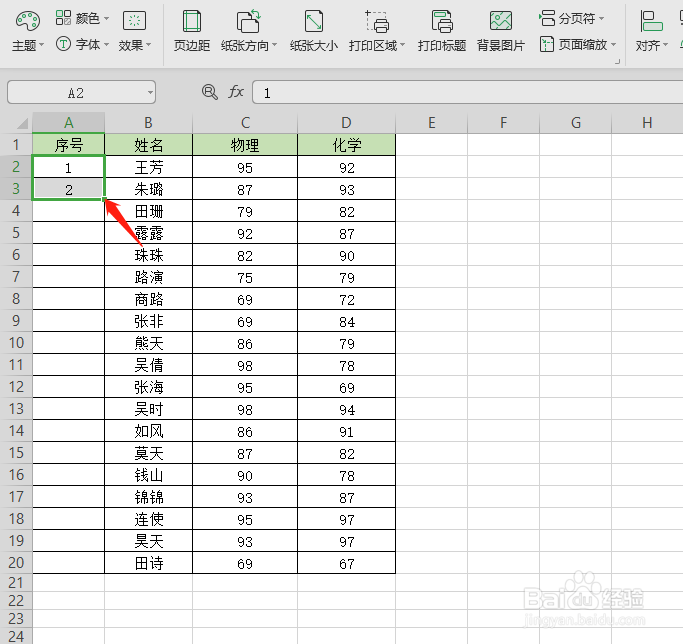Expand the 分页符 dropdown arrow
Image resolution: width=683 pixels, height=644 pixels.
click(x=602, y=19)
